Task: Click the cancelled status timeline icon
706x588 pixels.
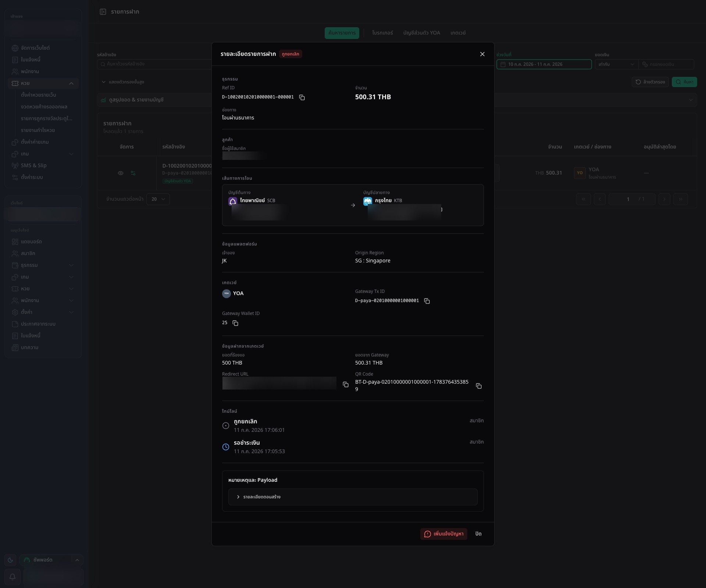Action: 226,426
